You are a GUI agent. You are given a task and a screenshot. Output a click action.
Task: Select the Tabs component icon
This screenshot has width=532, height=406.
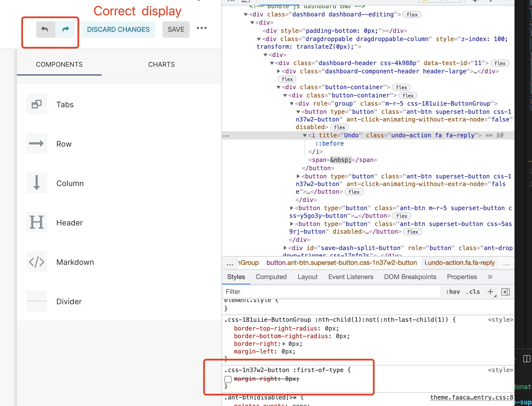[37, 104]
